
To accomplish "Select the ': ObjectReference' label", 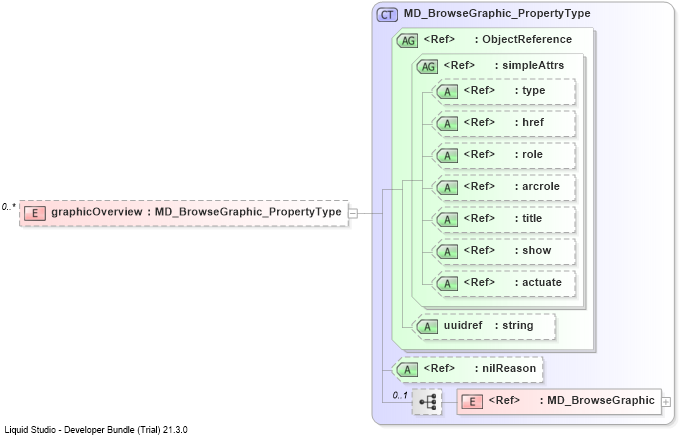I will pos(524,39).
